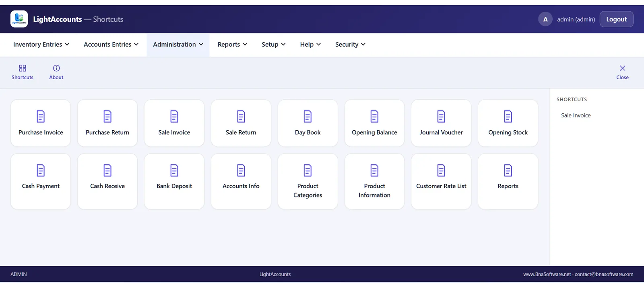
Task: Click the Purchase Invoice card label
Action: click(x=41, y=132)
